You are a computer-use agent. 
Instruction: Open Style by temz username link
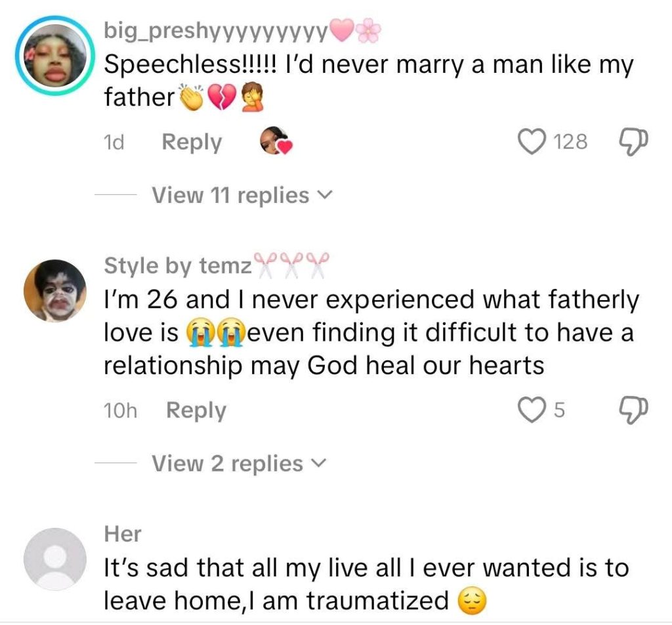click(x=178, y=266)
